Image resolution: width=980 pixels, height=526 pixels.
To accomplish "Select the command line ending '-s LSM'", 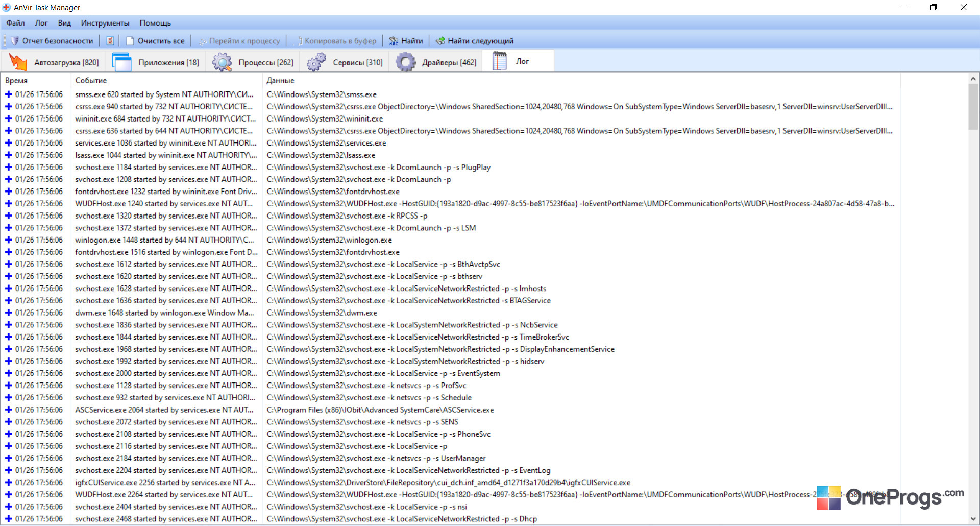I will (x=371, y=228).
